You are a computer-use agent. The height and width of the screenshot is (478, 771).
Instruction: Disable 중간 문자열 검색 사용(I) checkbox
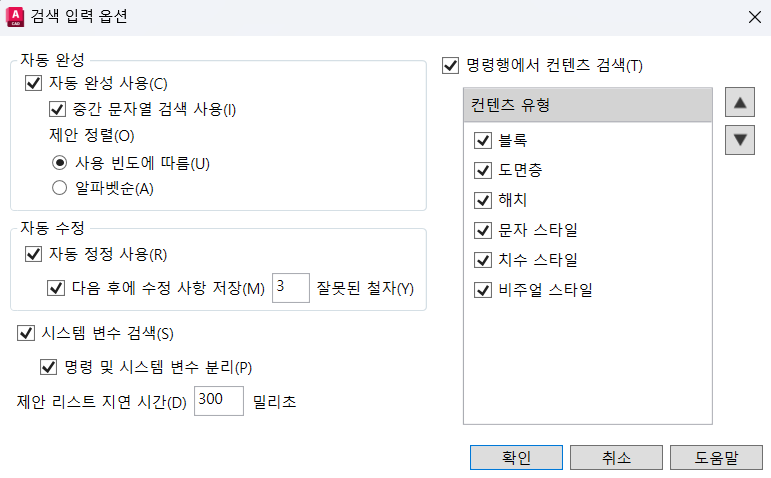[58, 109]
